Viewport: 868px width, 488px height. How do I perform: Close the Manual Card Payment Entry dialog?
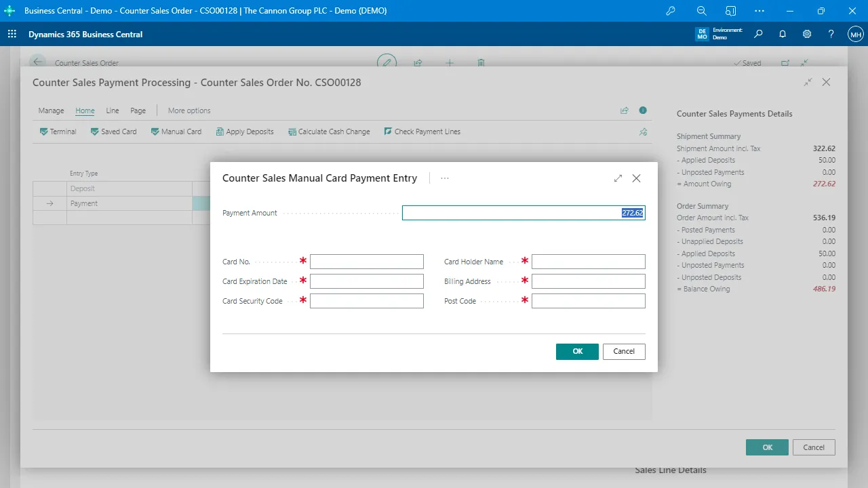coord(636,178)
